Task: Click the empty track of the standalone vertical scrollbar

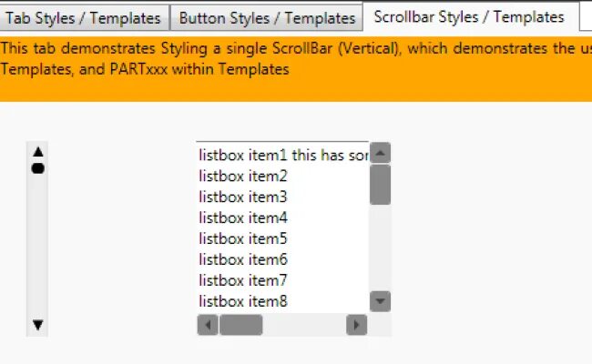Action: click(38, 246)
